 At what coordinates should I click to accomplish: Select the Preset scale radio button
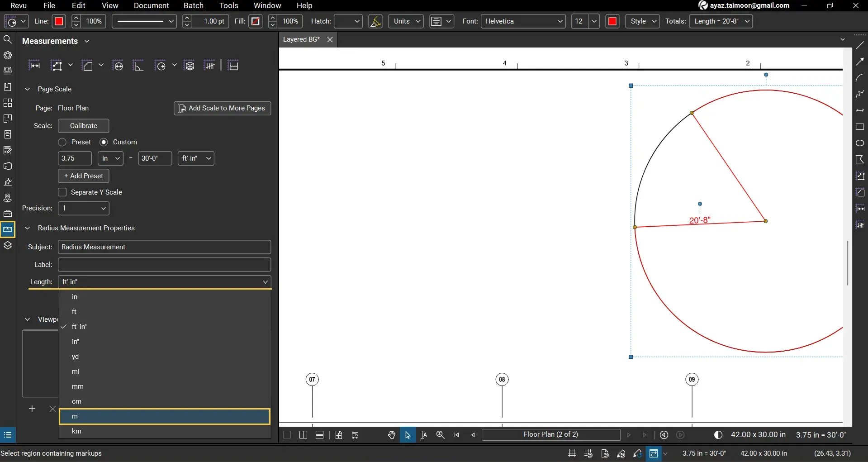(x=62, y=142)
